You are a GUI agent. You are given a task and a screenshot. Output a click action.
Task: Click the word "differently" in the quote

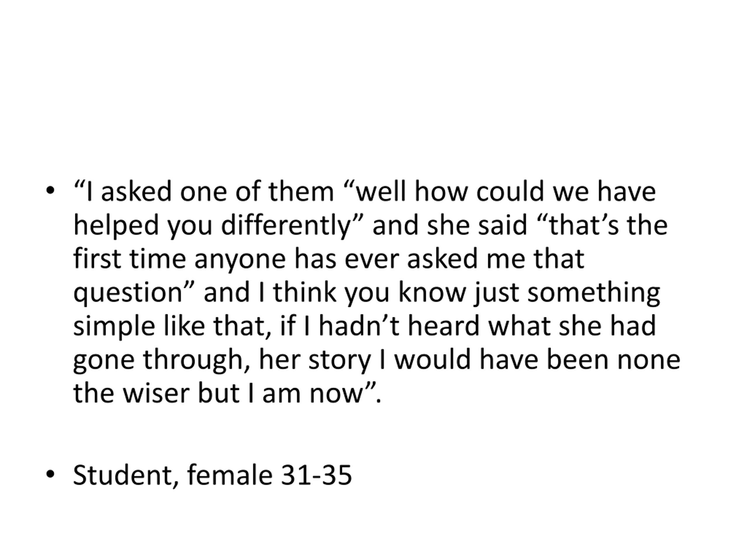pyautogui.click(x=286, y=226)
